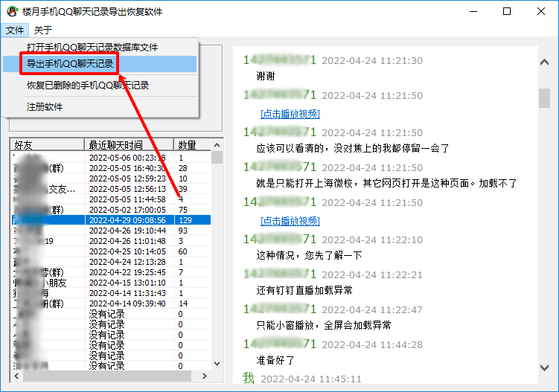Click message 只能小窗播放，全屏会加载异常

pos(324,325)
